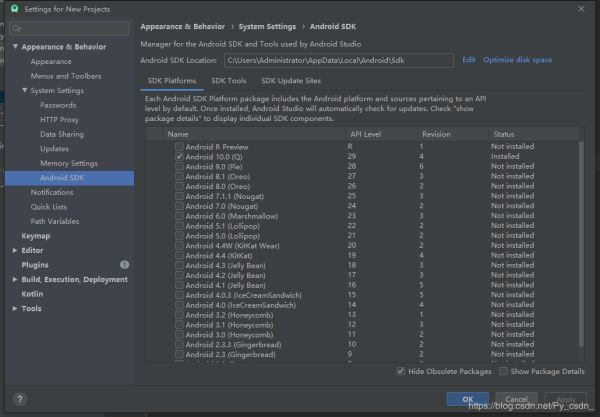Click the Edit link for SDK location
This screenshot has width=600, height=417.
pos(468,60)
